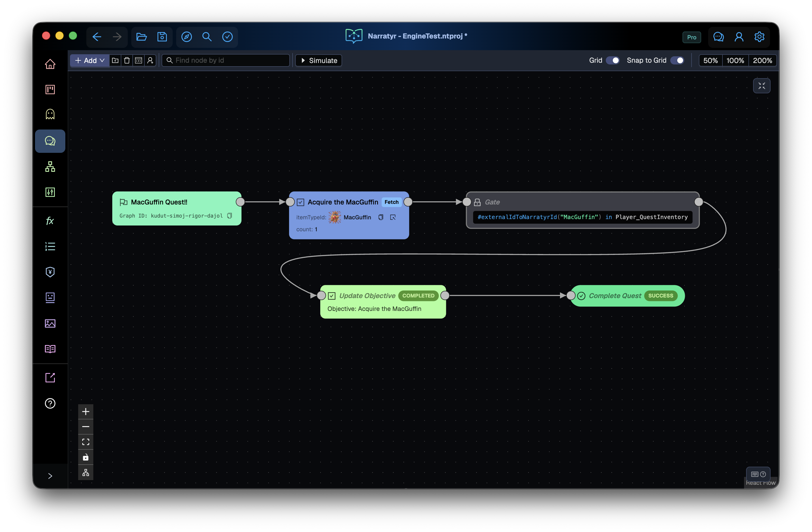The height and width of the screenshot is (532, 812).
Task: Click the collapse fullscreen icon on canvas
Action: pyautogui.click(x=762, y=86)
